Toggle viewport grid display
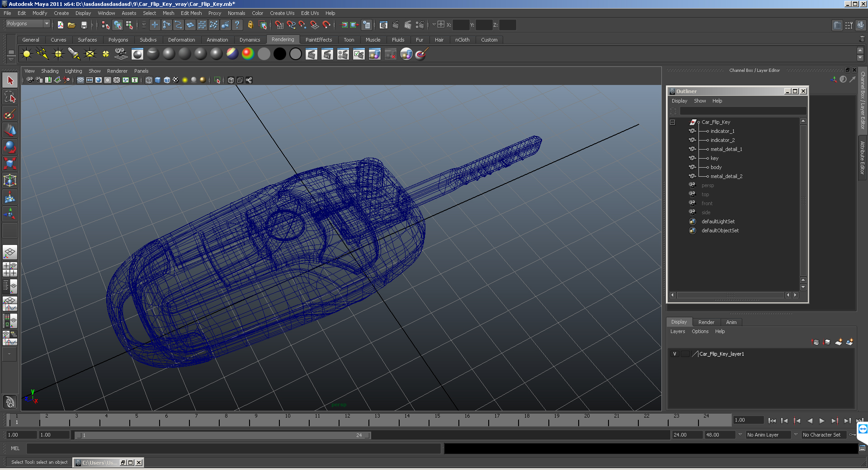 (80, 80)
